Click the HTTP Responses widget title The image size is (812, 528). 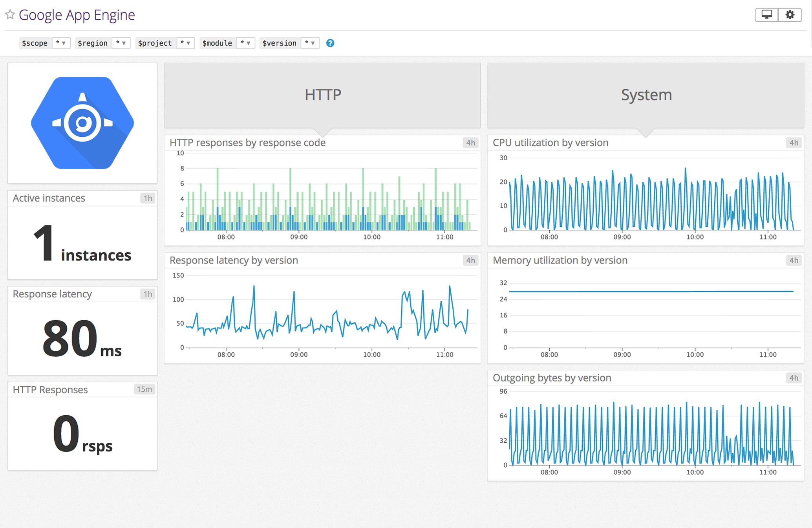click(x=50, y=390)
